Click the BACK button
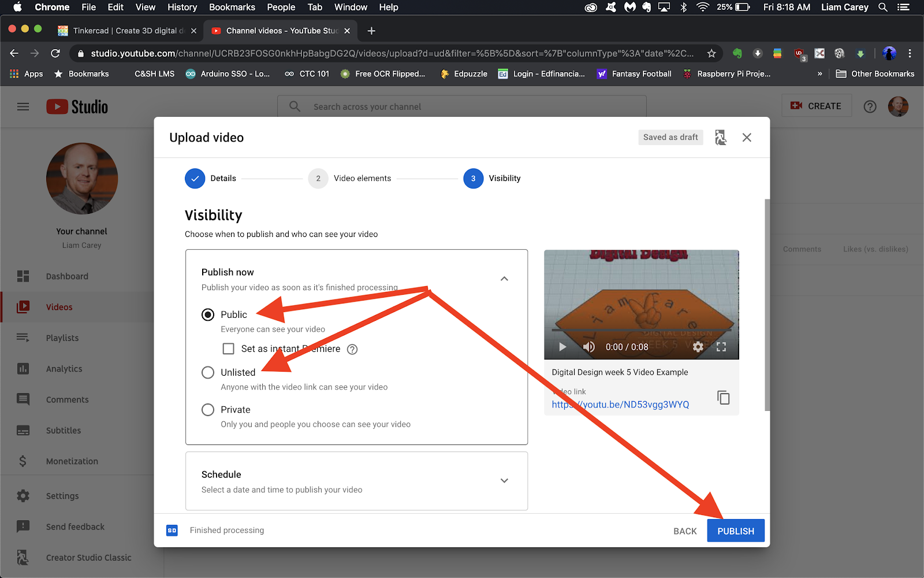This screenshot has height=578, width=924. [x=685, y=531]
